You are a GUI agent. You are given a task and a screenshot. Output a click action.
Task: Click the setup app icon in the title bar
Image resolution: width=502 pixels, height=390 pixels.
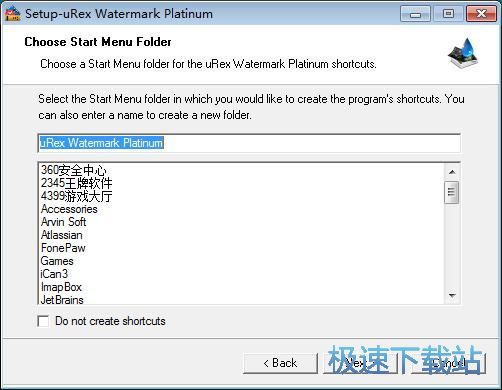pyautogui.click(x=12, y=14)
